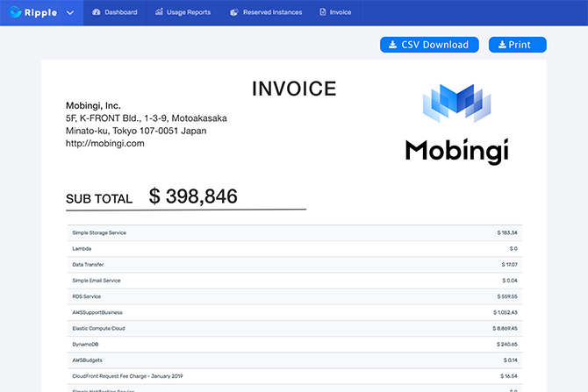Select the RDS Service row label
Viewport: 588px width, 392px height.
point(87,296)
